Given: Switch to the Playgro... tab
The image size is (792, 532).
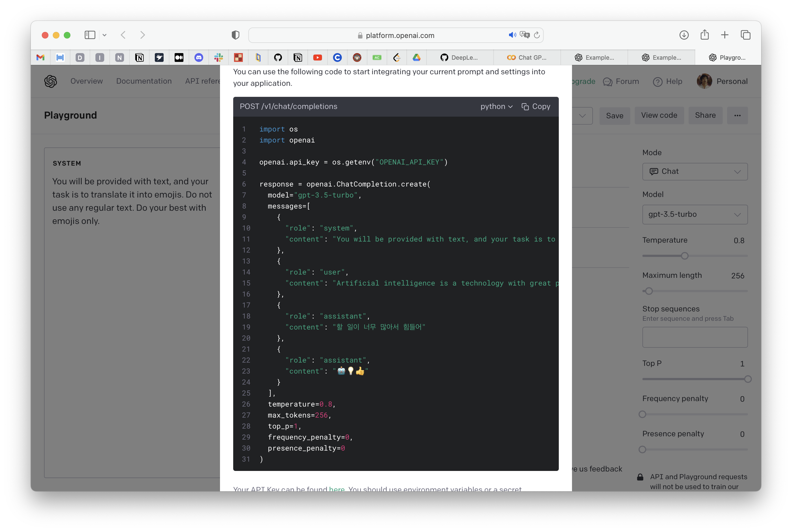Looking at the screenshot, I should coord(728,57).
